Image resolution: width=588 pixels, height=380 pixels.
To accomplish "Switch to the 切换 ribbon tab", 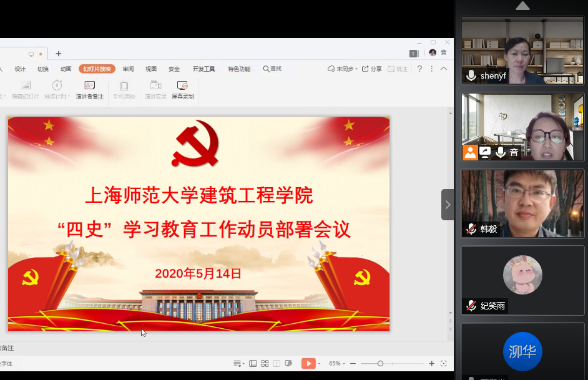I will coord(42,69).
